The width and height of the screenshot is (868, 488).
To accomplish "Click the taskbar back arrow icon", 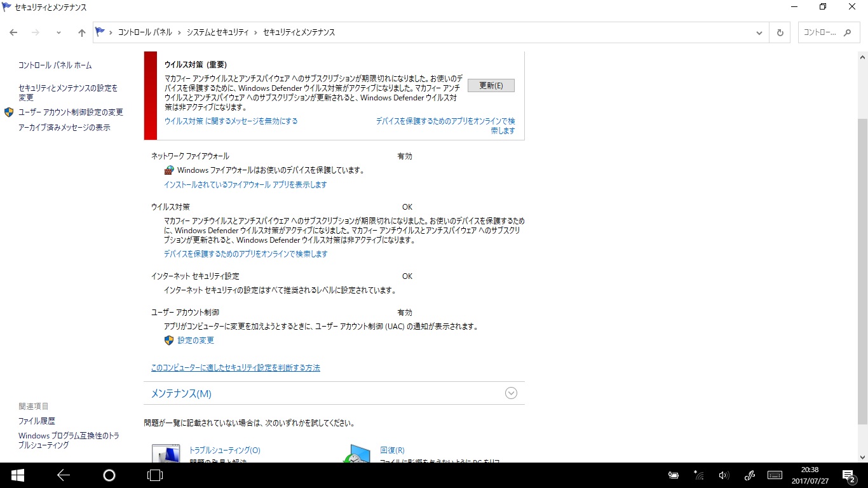I will pyautogui.click(x=63, y=475).
